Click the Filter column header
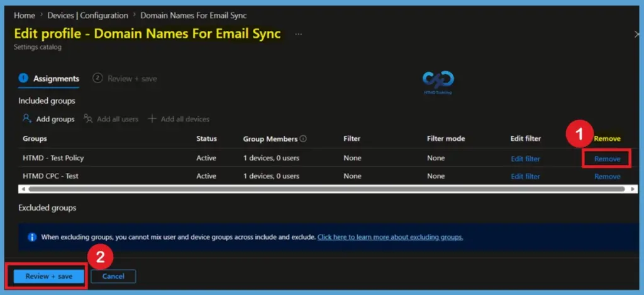 pos(352,138)
